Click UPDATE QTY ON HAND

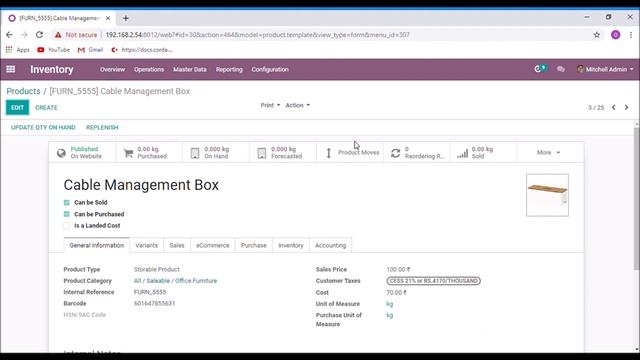click(43, 127)
